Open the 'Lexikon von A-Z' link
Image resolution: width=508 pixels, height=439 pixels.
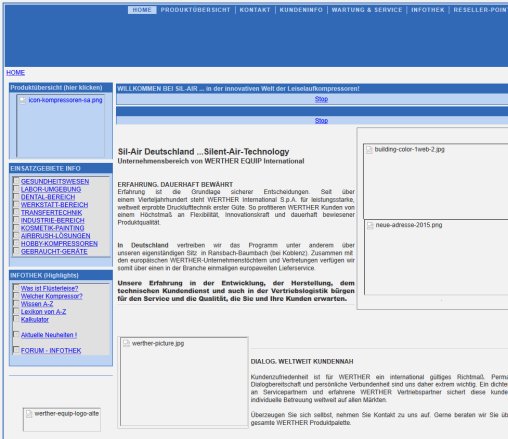coord(43,312)
